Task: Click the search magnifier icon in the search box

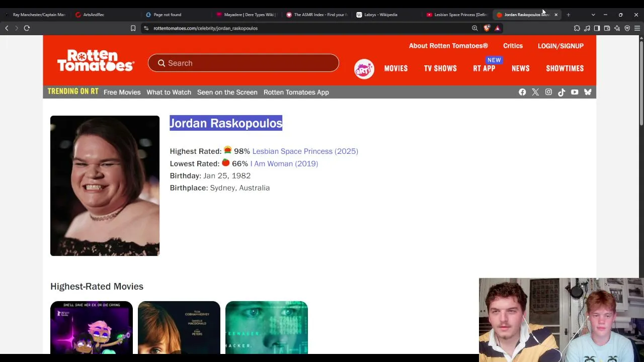Action: click(162, 63)
